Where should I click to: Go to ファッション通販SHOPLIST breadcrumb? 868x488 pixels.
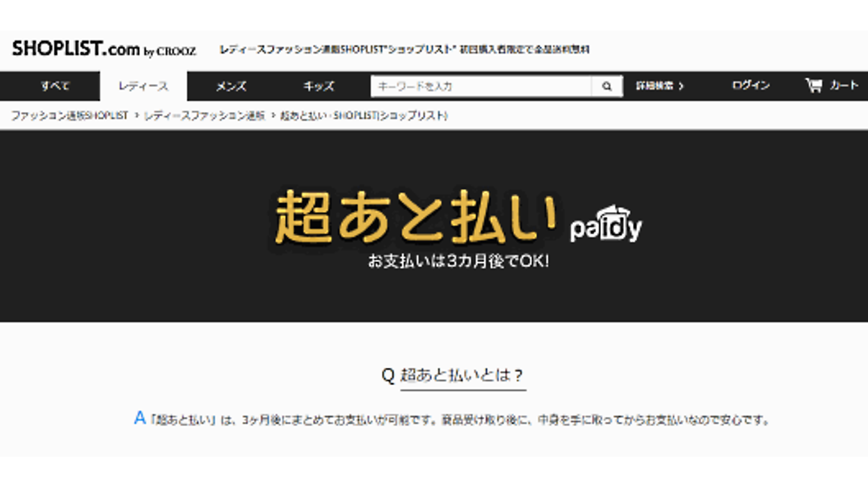pyautogui.click(x=70, y=115)
